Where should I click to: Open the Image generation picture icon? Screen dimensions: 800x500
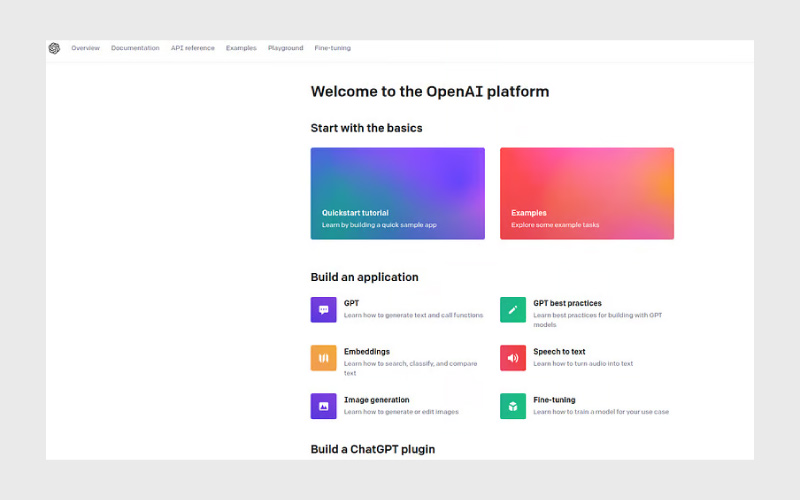[323, 406]
